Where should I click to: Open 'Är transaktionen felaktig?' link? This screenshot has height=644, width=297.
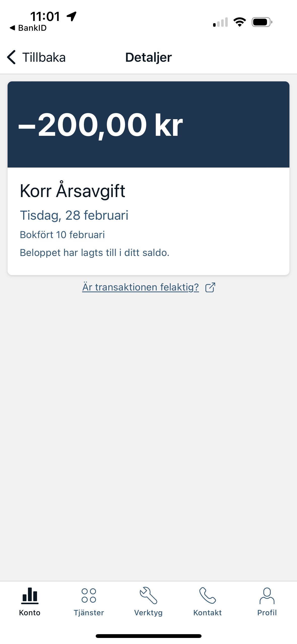pyautogui.click(x=141, y=287)
